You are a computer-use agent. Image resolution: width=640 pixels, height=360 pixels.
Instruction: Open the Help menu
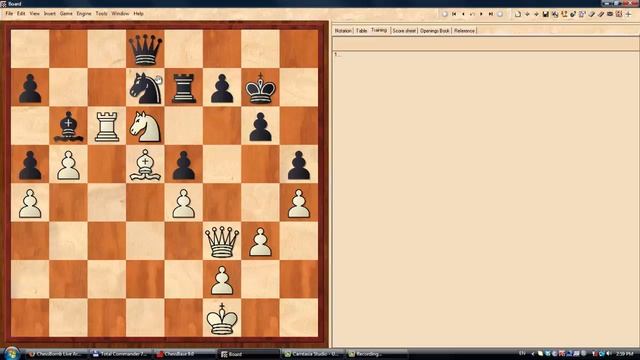coord(138,13)
